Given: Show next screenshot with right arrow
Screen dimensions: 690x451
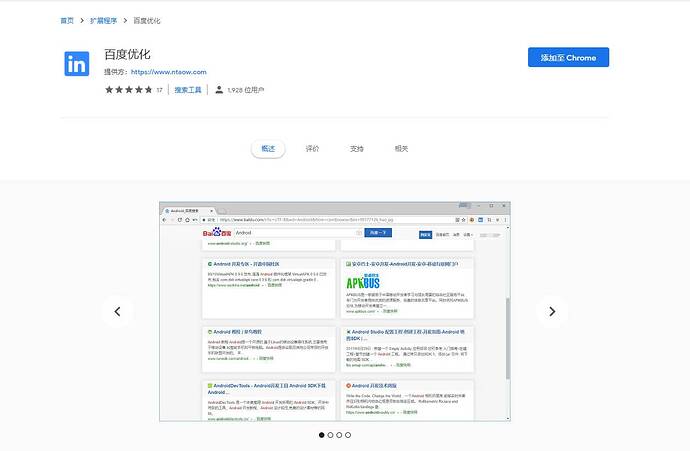Looking at the screenshot, I should click(552, 312).
